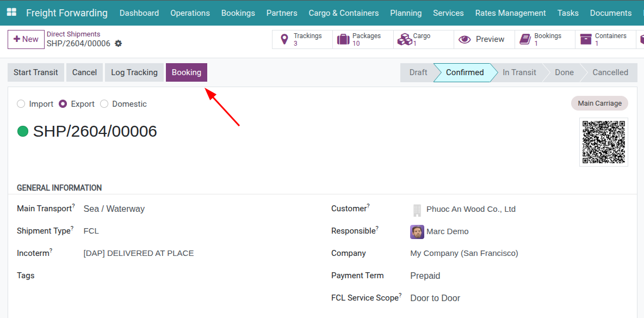Viewport: 644px width, 318px height.
Task: Open the Trackings smart button
Action: [302, 39]
